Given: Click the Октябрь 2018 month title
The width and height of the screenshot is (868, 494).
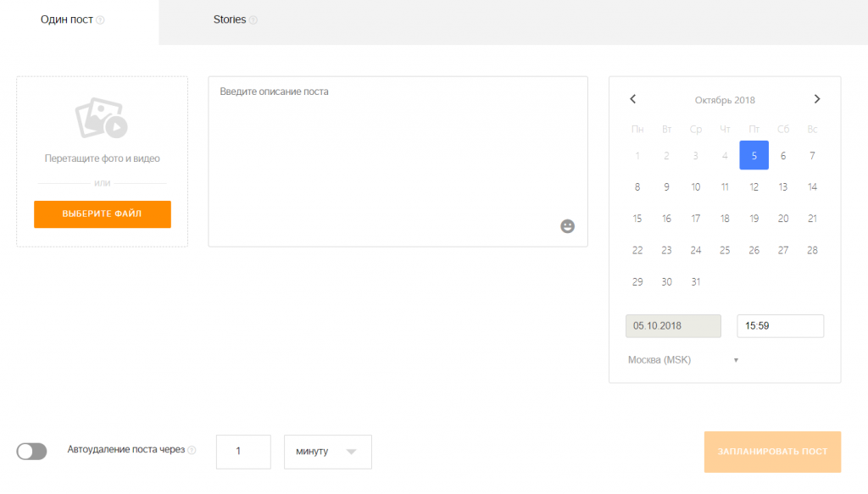Looking at the screenshot, I should click(725, 100).
